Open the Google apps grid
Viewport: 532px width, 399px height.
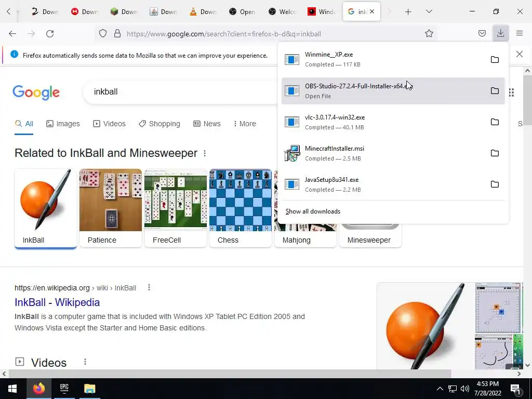(x=511, y=92)
